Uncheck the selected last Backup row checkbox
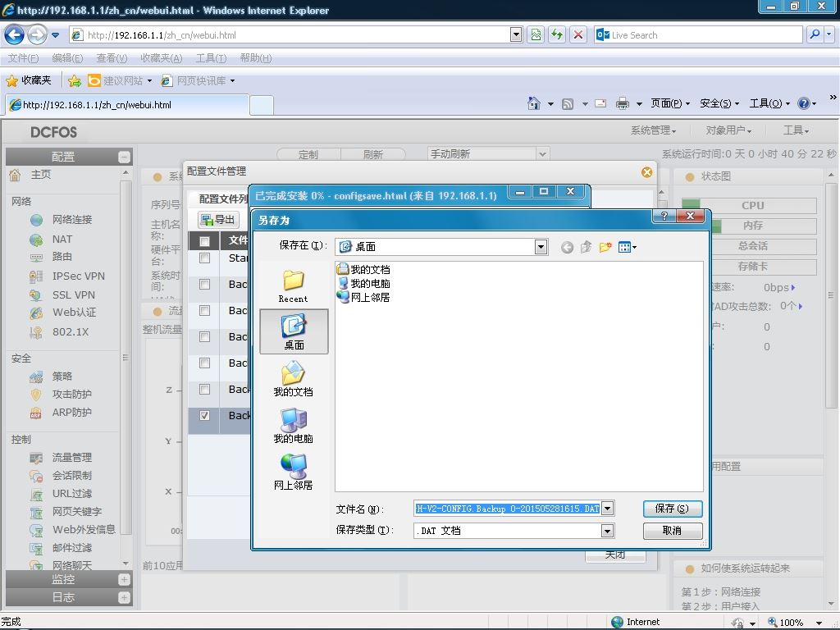 204,415
